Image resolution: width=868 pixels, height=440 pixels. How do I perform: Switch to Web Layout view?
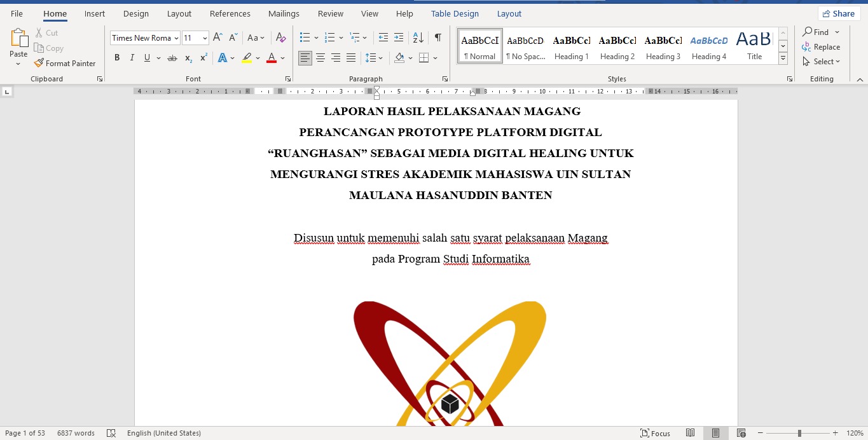(741, 433)
